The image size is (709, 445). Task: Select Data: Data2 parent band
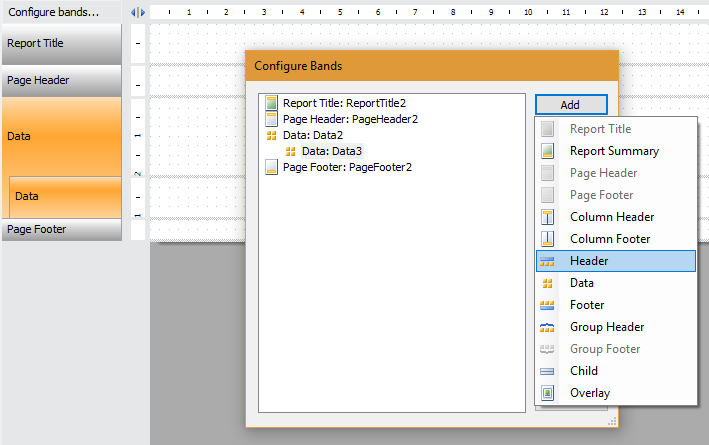pos(313,135)
